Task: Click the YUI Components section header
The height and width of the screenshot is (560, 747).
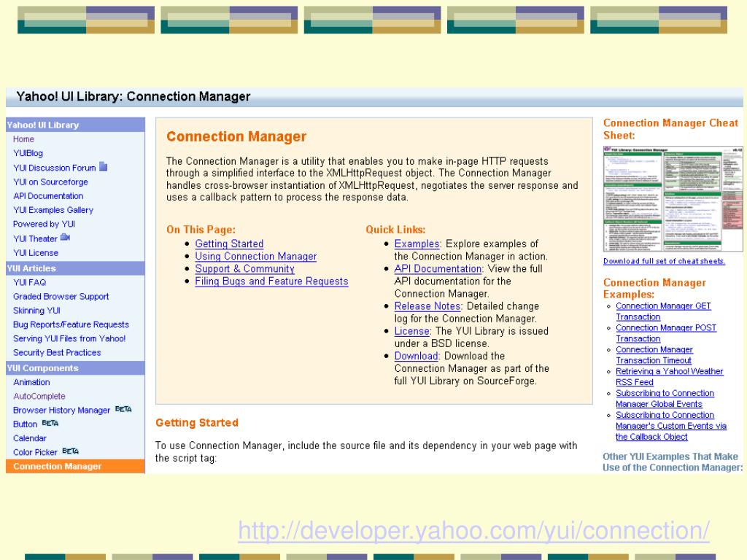Action: (75, 368)
